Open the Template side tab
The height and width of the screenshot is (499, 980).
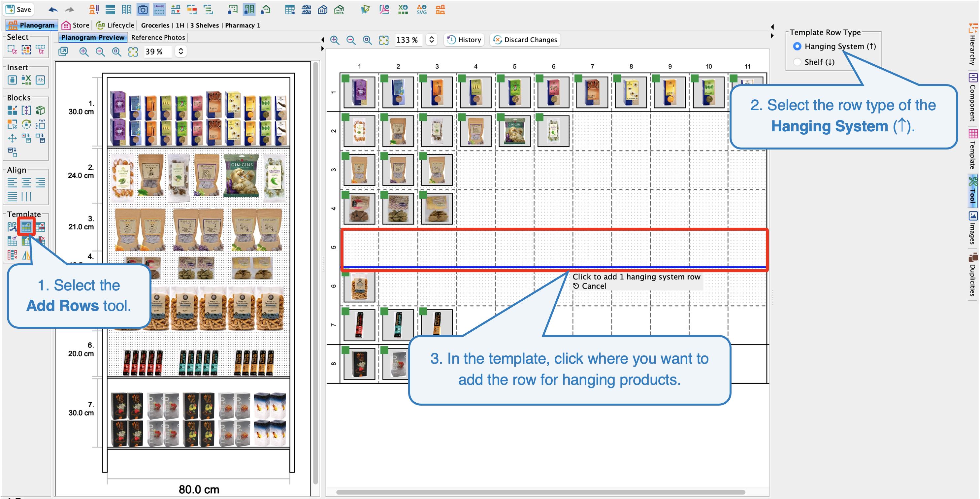(973, 149)
